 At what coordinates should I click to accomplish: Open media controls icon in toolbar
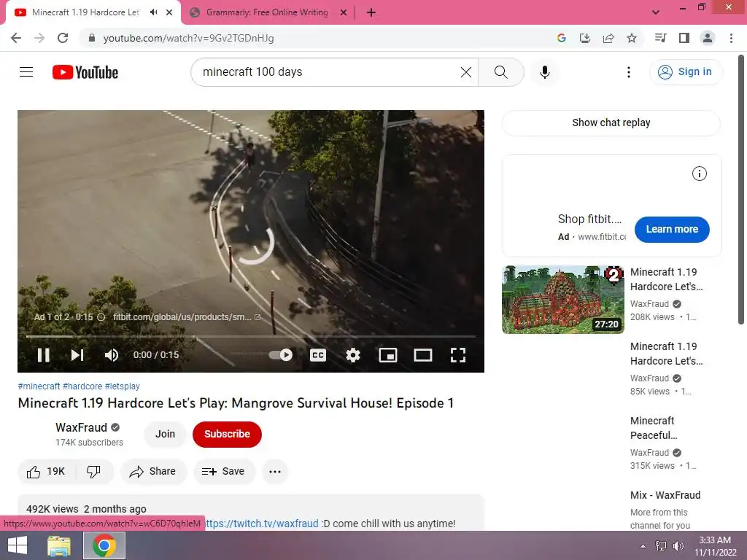660,38
